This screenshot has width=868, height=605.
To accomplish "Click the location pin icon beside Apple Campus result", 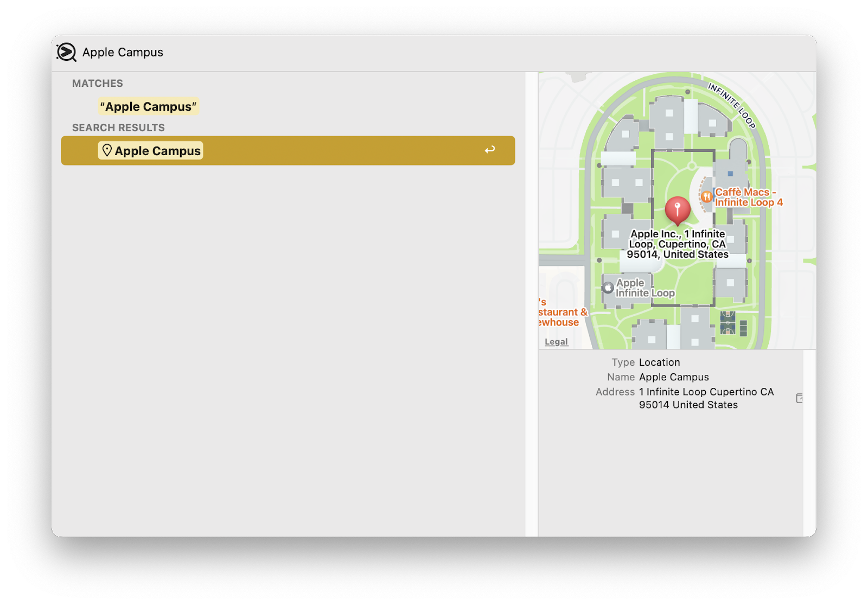I will (107, 150).
